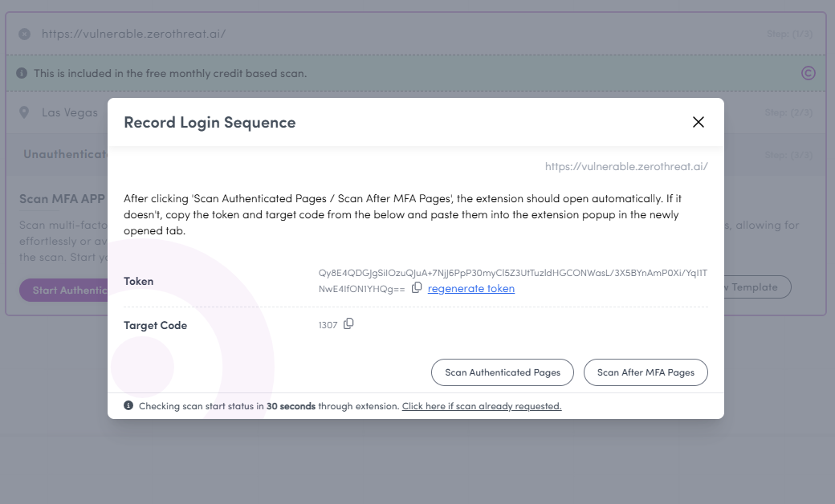Copy the Target Code 1307 value
Image resolution: width=835 pixels, height=504 pixels.
[348, 324]
